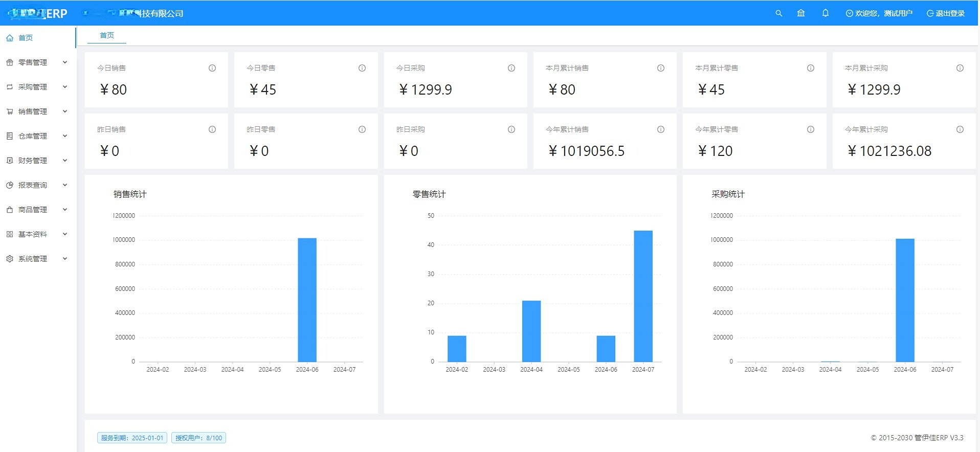Click 系统管理 gear icon
Image resolution: width=980 pixels, height=452 pixels.
10,259
